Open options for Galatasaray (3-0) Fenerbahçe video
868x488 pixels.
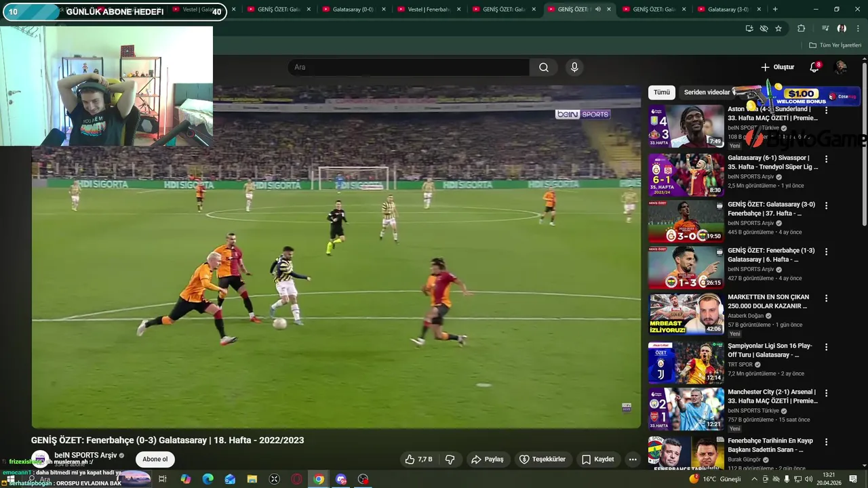point(826,205)
